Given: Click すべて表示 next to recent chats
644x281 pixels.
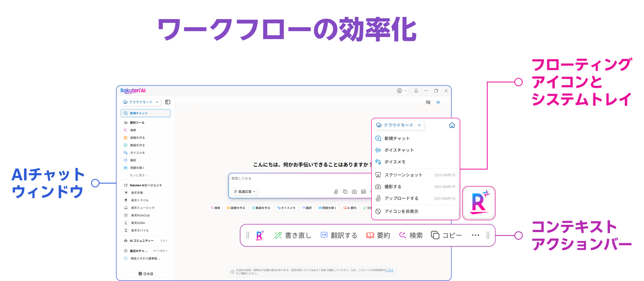Looking at the screenshot, I should click(160, 251).
